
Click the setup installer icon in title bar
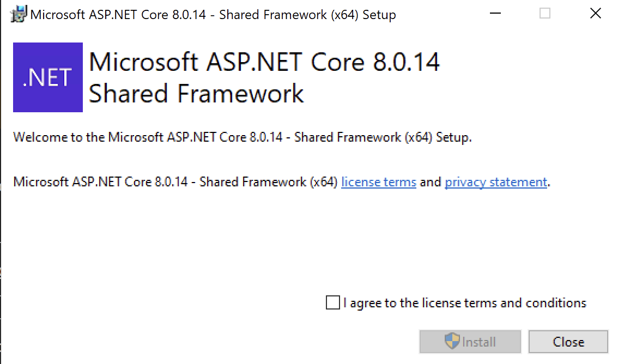19,14
